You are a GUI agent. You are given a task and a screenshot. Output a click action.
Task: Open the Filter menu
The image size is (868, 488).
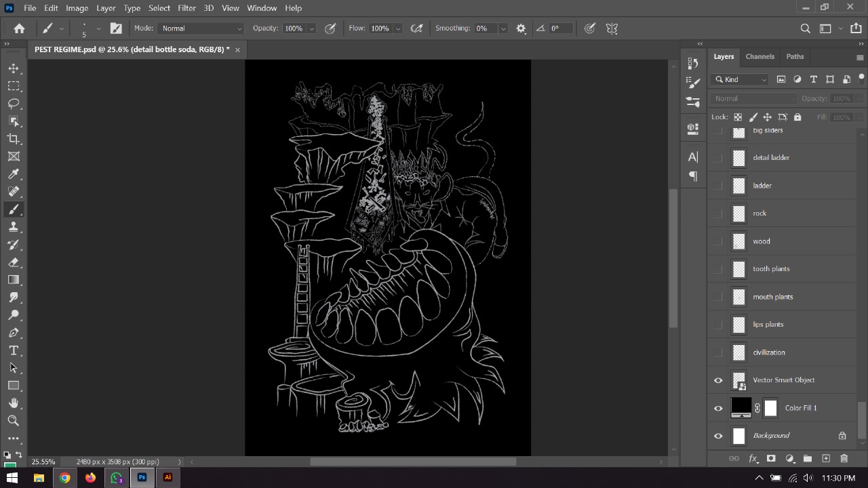(x=186, y=8)
